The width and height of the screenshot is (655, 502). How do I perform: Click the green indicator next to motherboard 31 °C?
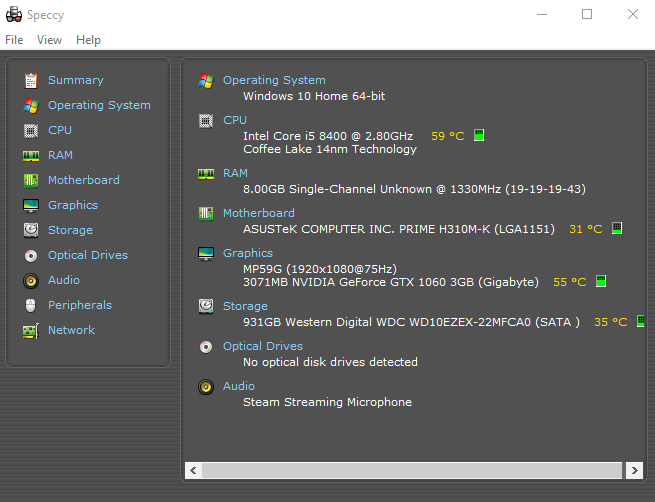[x=617, y=228]
